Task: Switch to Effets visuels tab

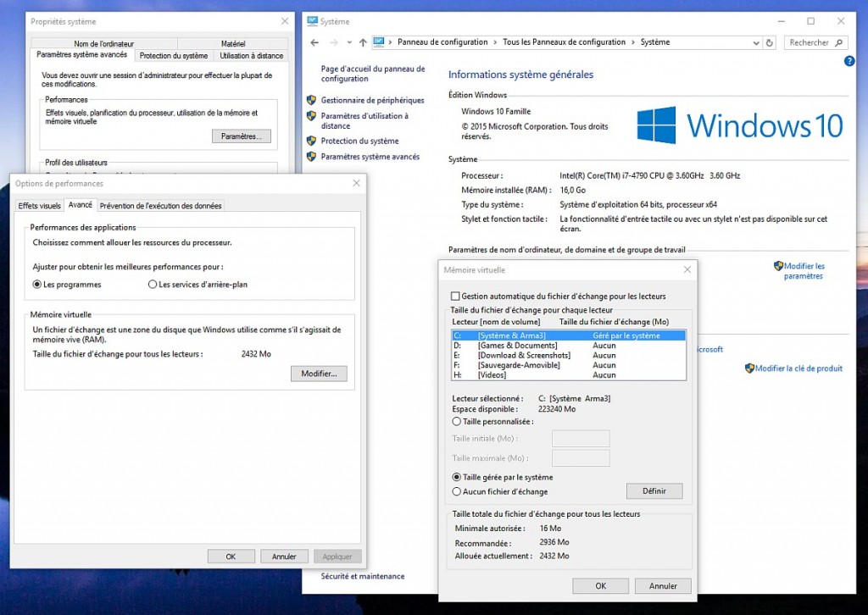Action: [39, 206]
